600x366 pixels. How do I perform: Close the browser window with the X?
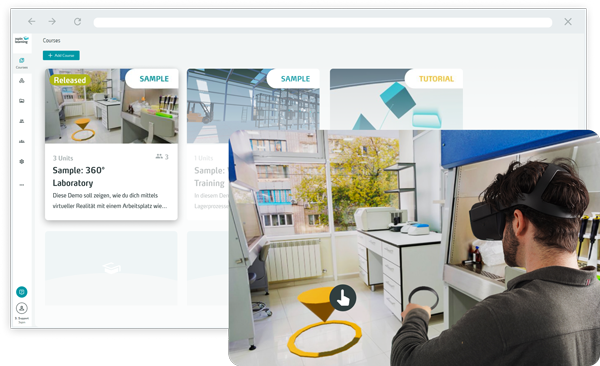pyautogui.click(x=568, y=22)
